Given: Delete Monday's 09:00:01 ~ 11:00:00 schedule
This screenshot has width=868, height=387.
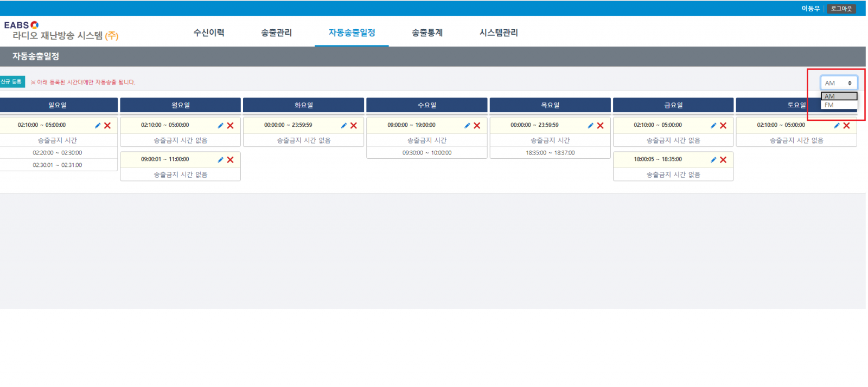Looking at the screenshot, I should point(231,159).
